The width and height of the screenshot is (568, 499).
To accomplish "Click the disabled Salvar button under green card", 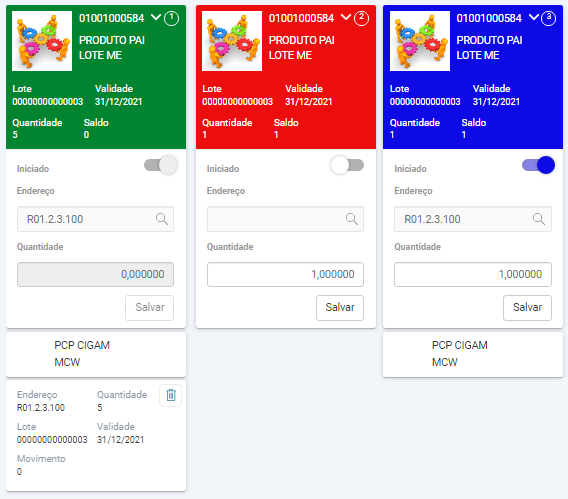I will coord(150,308).
